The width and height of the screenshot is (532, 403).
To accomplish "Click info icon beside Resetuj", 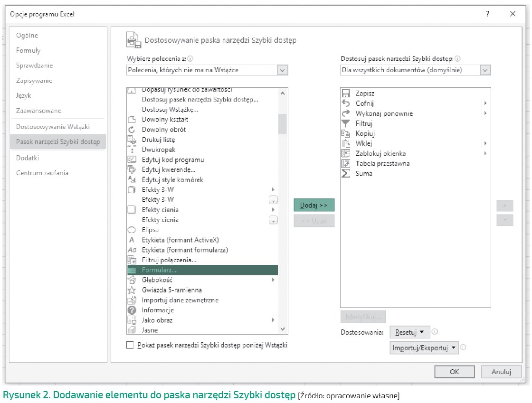I will pos(435,332).
